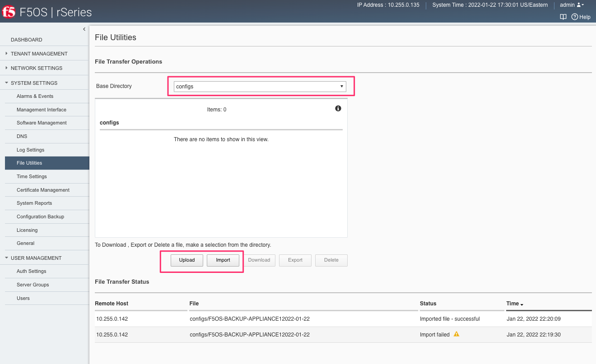Expand the Network Settings section
596x364 pixels.
point(44,68)
